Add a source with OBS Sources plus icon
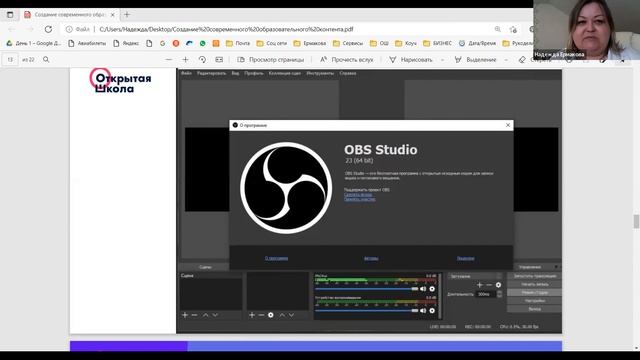 click(x=252, y=315)
